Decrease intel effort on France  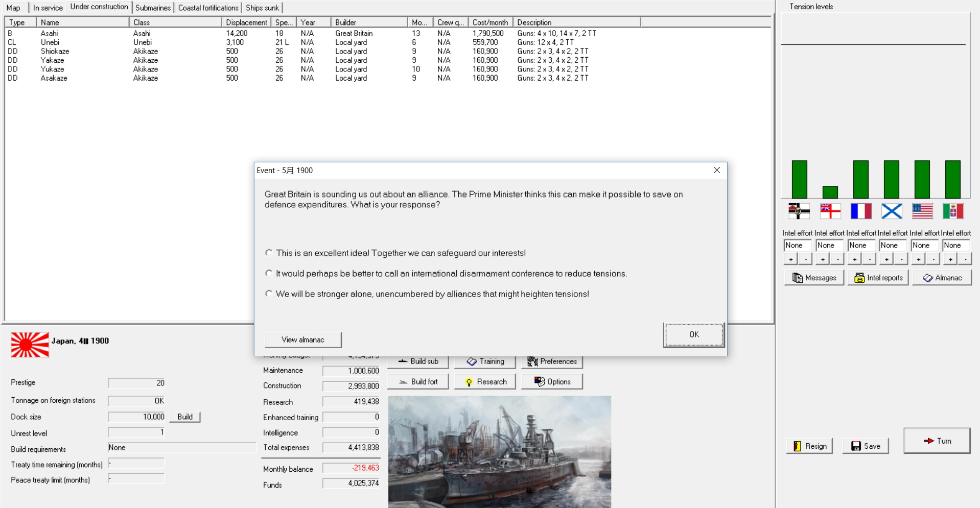click(870, 259)
